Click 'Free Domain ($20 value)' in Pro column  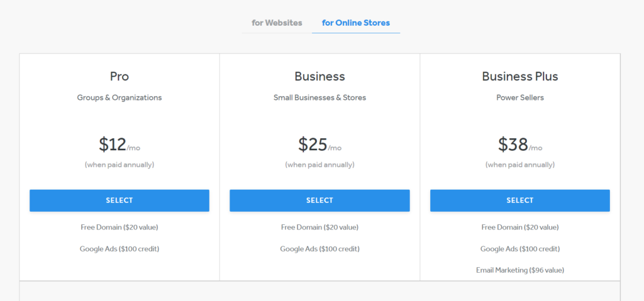(119, 227)
